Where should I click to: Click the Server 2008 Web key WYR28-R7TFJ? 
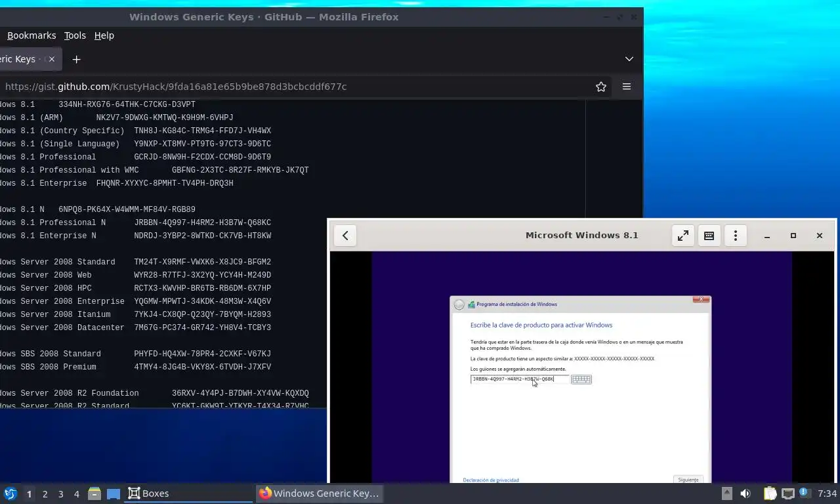[x=203, y=275]
